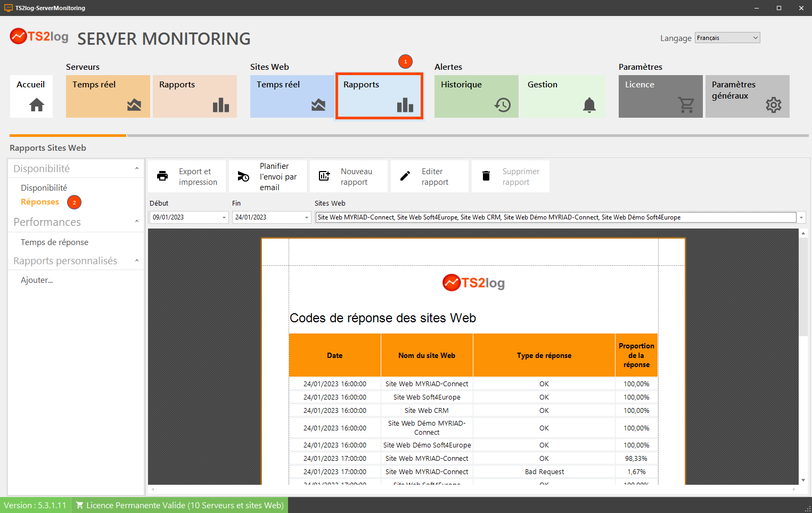The height and width of the screenshot is (513, 812).
Task: Open the Langage Français dropdown
Action: 727,38
